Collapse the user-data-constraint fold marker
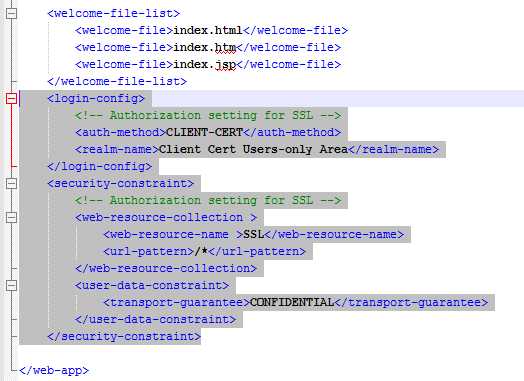Screen dimensions: 524x381 point(11,285)
